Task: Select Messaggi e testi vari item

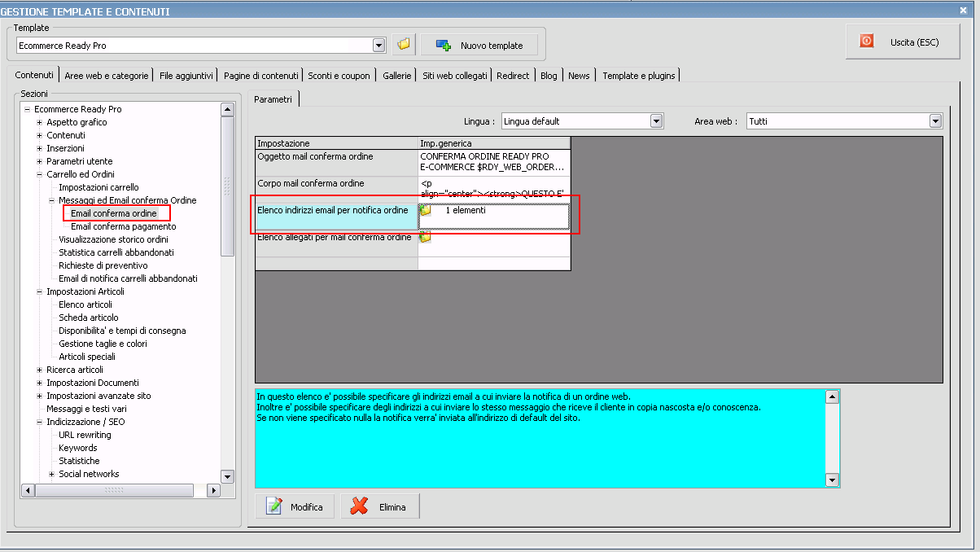Action: (x=86, y=409)
